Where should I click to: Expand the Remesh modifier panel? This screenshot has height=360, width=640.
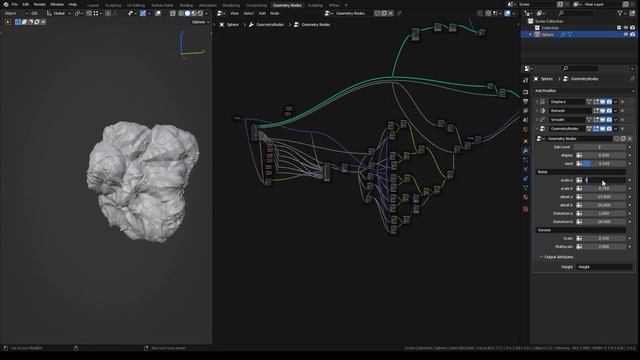coord(537,111)
